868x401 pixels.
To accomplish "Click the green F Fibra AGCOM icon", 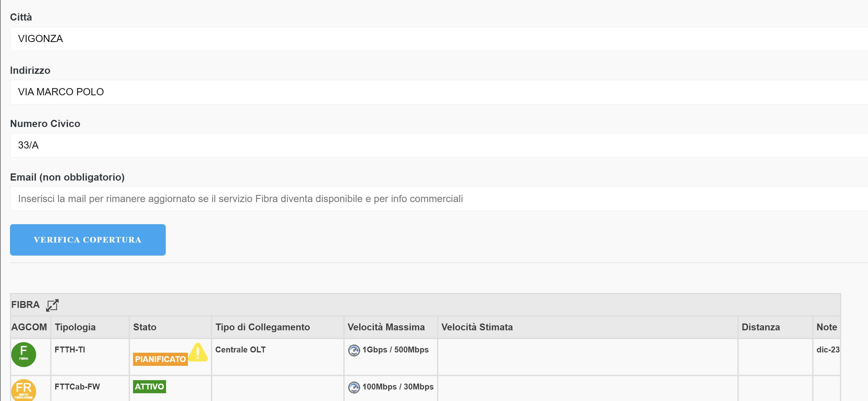I will (x=24, y=354).
